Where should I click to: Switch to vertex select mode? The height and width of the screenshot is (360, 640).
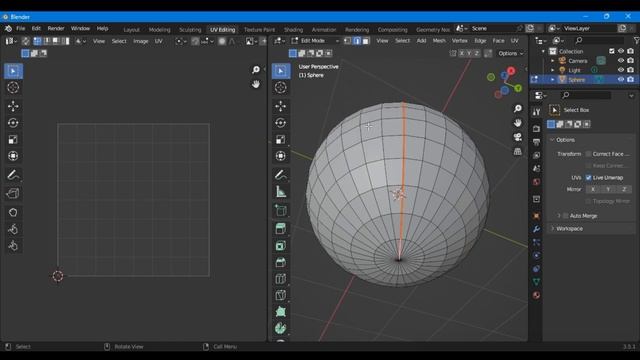(x=347, y=41)
